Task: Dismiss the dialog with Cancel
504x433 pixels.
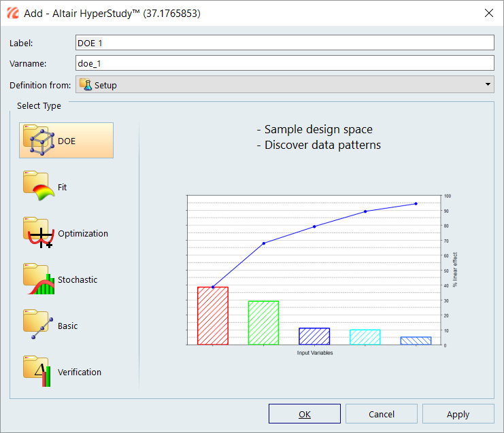Action: point(381,414)
